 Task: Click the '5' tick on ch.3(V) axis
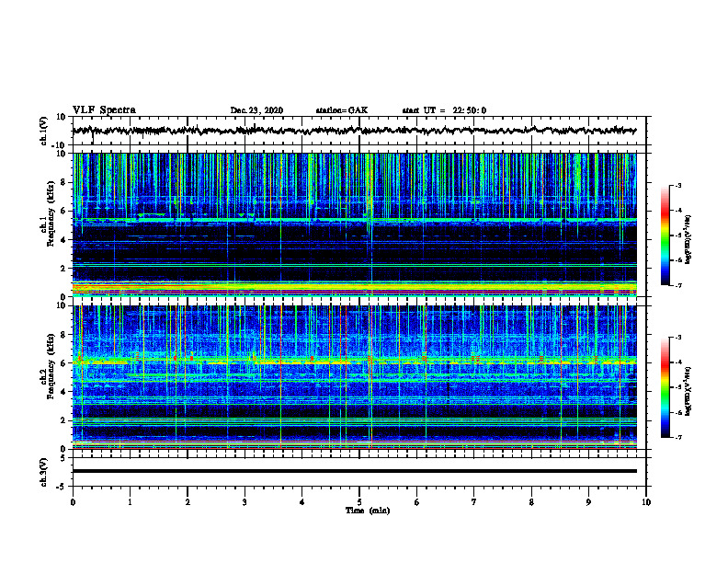pos(64,457)
